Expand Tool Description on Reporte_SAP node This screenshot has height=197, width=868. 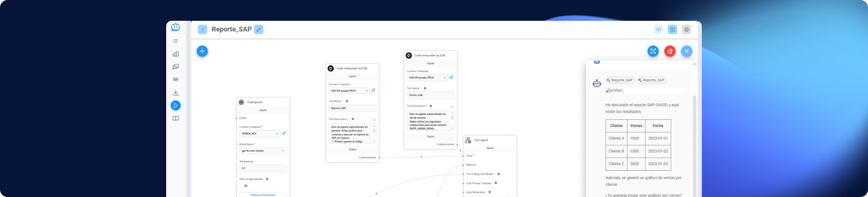coord(374,119)
